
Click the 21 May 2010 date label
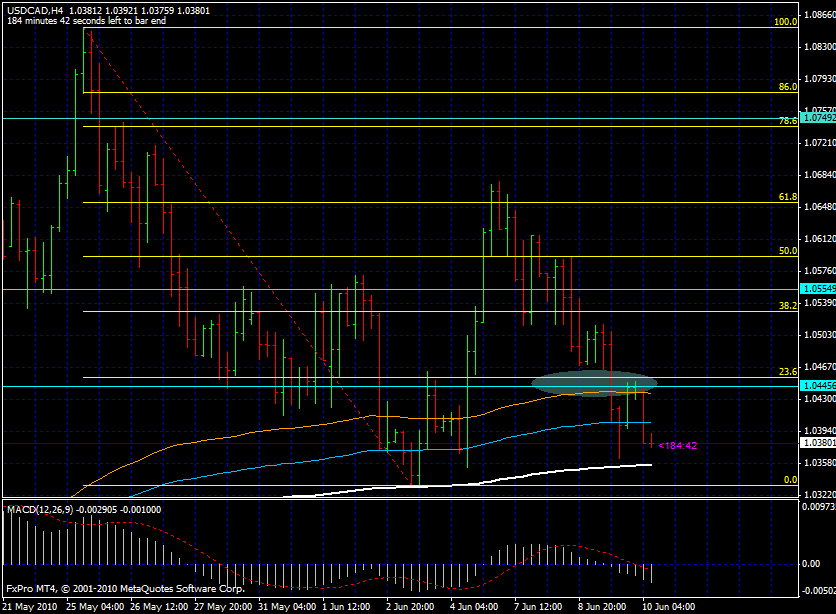tap(30, 607)
